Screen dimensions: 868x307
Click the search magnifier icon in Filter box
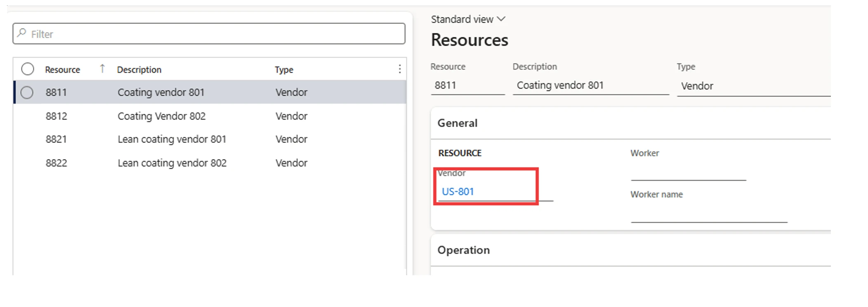coord(22,33)
